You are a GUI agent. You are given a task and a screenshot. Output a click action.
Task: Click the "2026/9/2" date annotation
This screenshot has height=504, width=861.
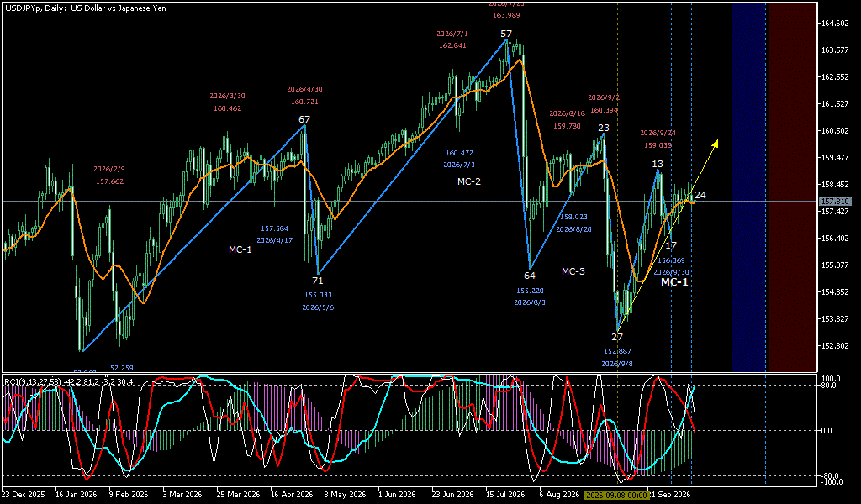pos(604,97)
